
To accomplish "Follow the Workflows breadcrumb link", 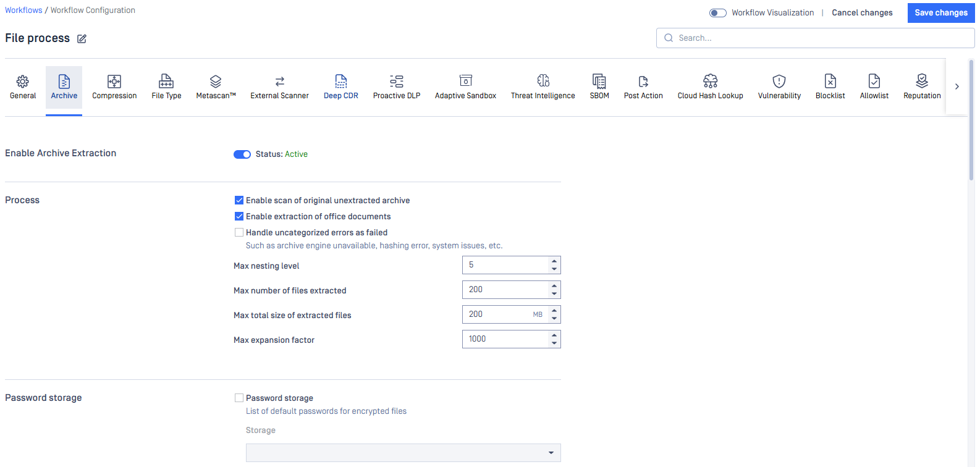I will pos(23,11).
